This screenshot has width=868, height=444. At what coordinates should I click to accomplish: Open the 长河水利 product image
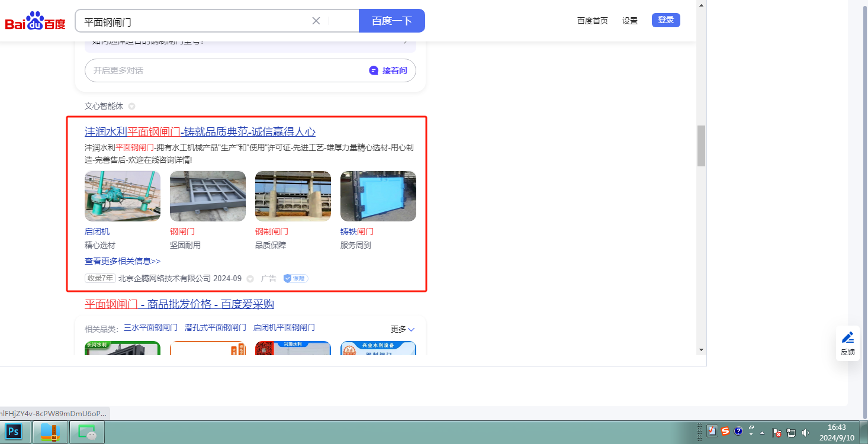pos(123,348)
